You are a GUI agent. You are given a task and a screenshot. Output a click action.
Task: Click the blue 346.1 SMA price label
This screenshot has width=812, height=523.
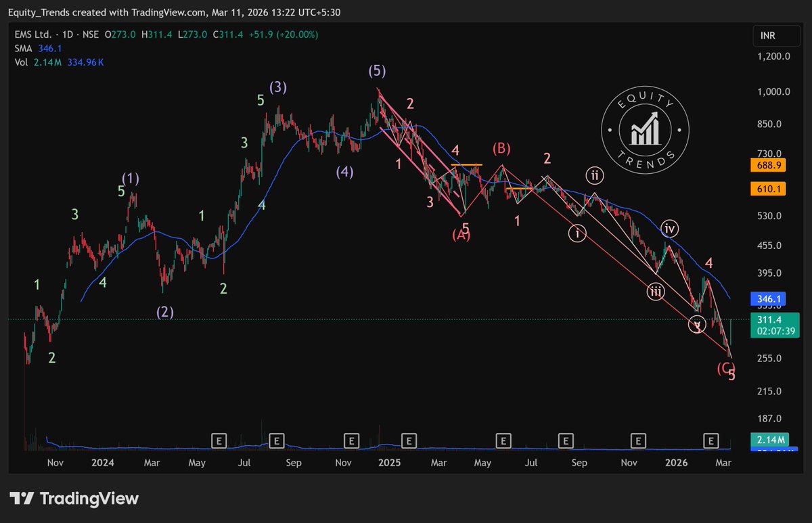pyautogui.click(x=767, y=298)
